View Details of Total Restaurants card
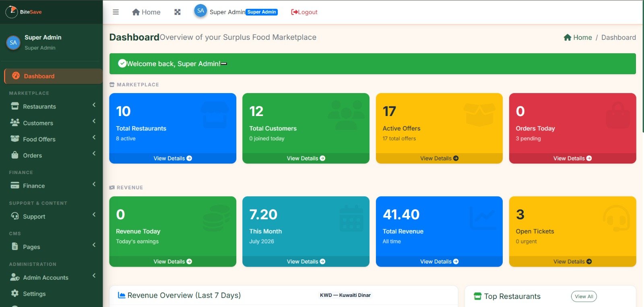 click(x=173, y=158)
